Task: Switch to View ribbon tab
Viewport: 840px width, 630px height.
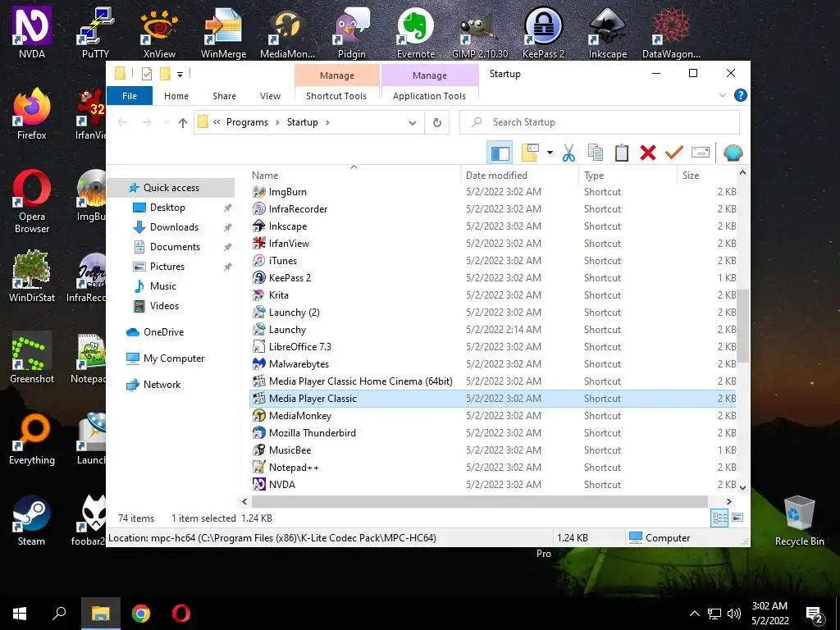Action: pos(270,96)
